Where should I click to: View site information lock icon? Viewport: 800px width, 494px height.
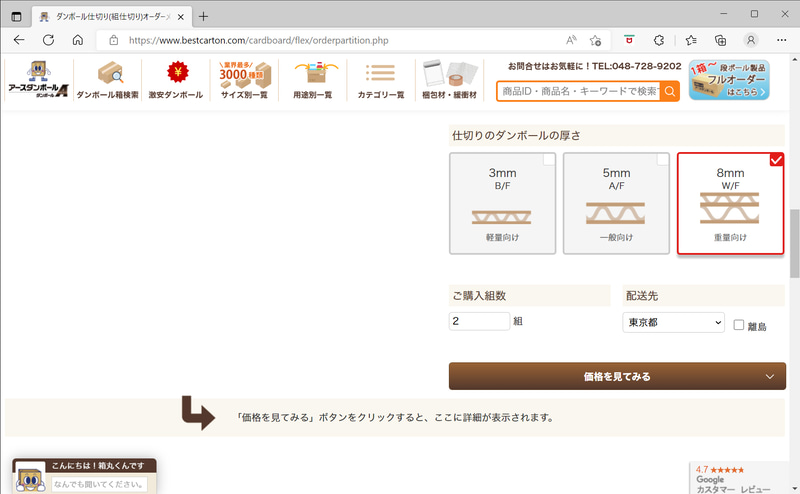pos(114,40)
